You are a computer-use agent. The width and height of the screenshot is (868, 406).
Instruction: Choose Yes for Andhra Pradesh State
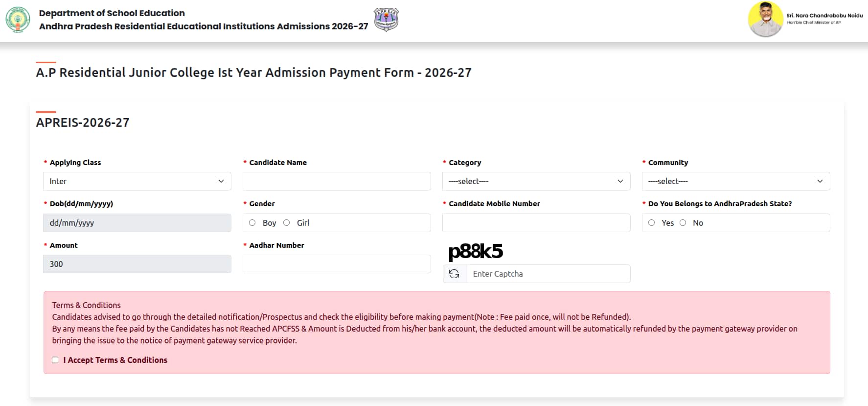click(x=652, y=223)
